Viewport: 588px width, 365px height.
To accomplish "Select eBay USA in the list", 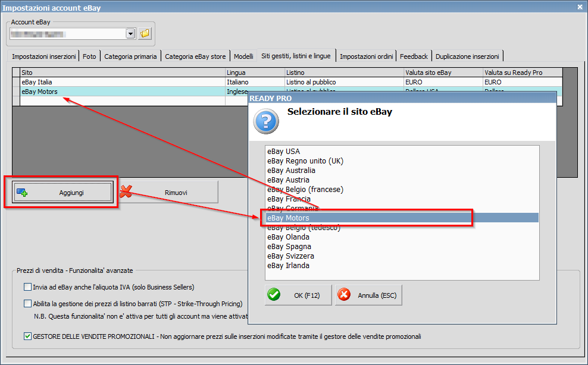I will pos(402,152).
